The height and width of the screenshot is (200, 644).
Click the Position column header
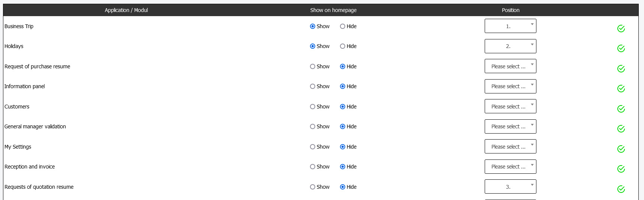click(511, 10)
